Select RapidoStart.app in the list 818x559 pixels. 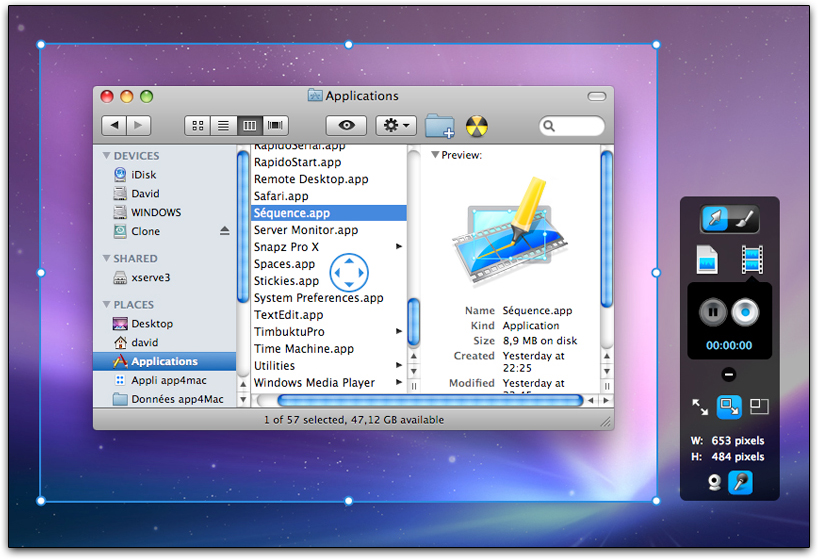coord(329,162)
